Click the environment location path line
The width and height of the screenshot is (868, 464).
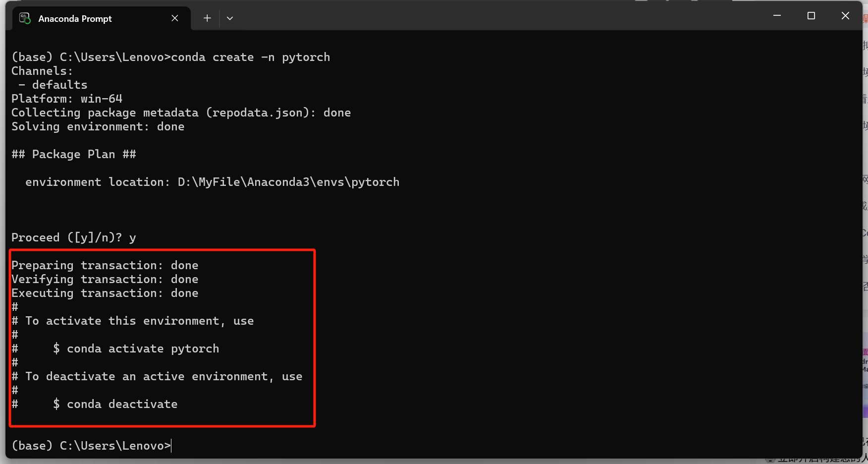tap(213, 182)
